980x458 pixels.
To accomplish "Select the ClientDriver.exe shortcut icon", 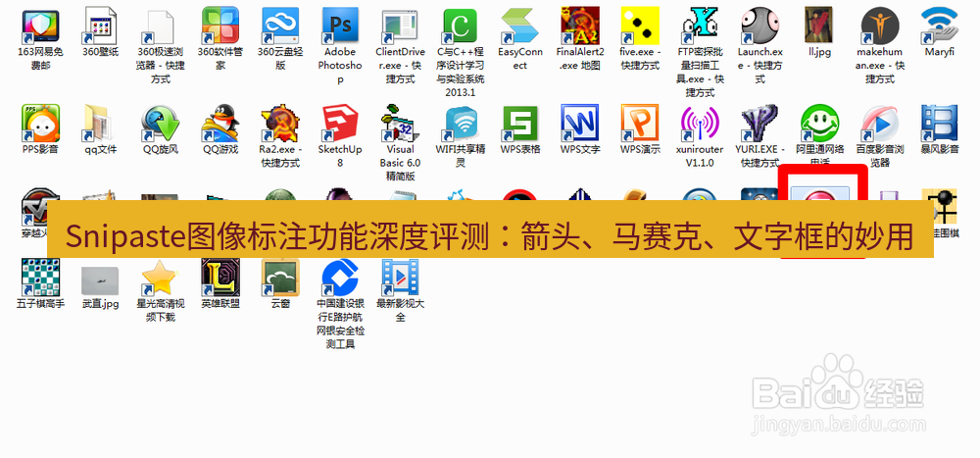I will point(401,26).
